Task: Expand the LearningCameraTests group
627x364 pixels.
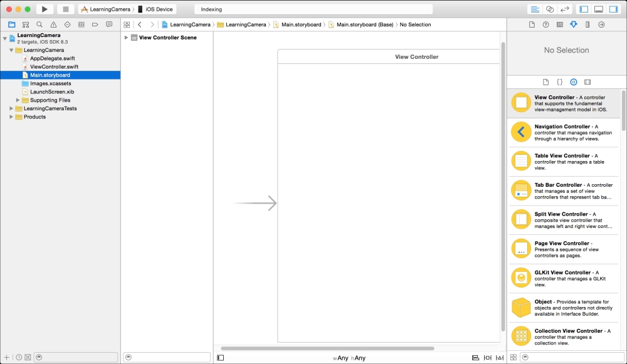Action: (x=11, y=108)
